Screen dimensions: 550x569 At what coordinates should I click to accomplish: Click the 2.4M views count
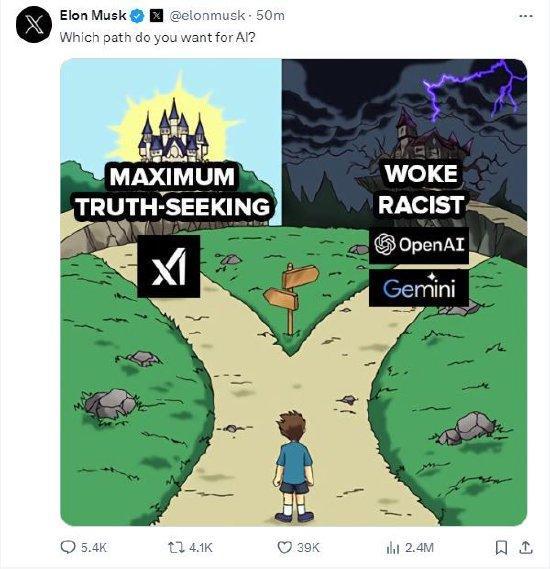(x=419, y=547)
